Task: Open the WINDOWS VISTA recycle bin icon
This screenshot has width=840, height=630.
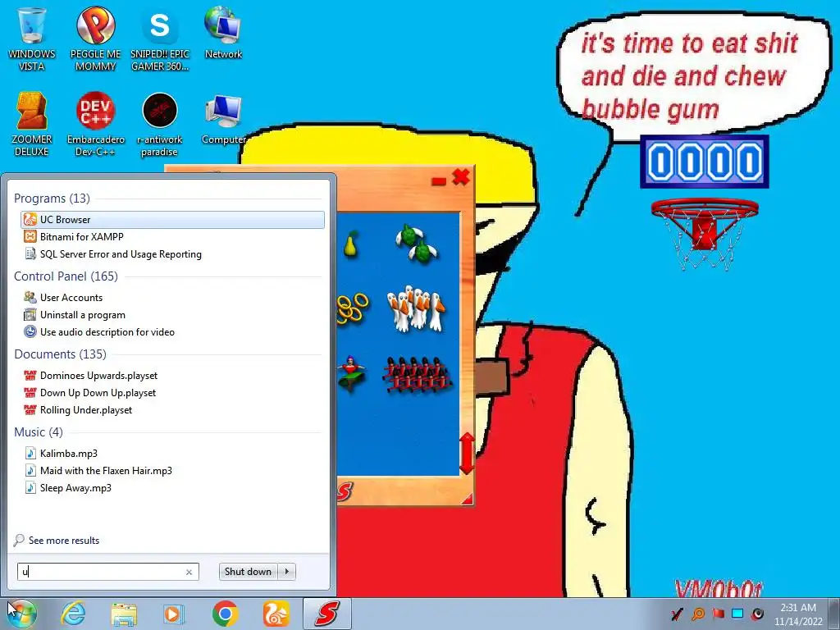Action: click(x=32, y=39)
